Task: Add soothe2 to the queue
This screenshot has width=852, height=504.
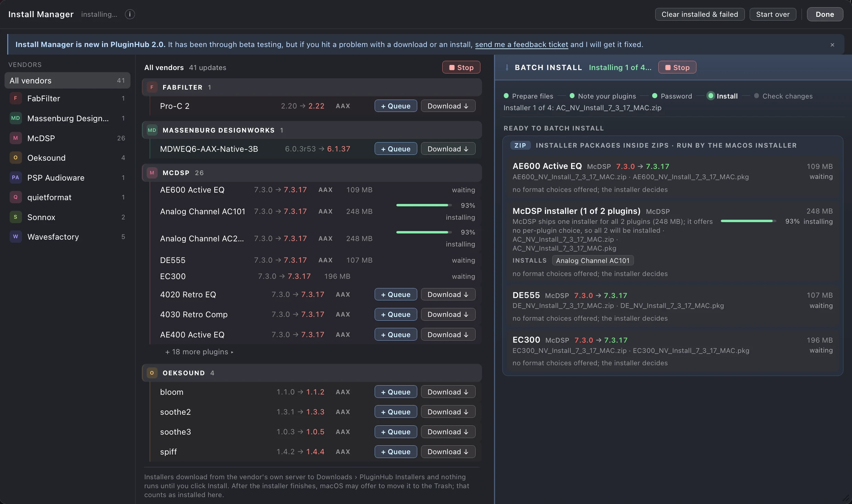Action: (x=396, y=412)
